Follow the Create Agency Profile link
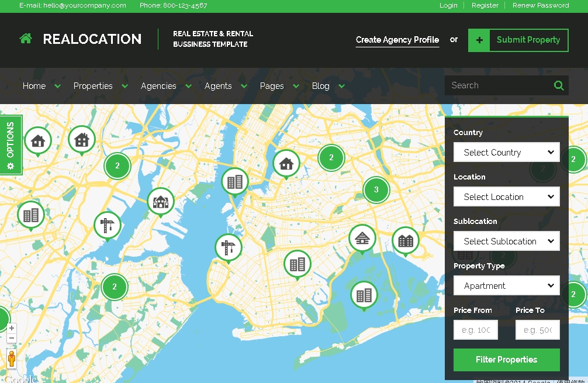Viewport: 588px width, 383px height. click(x=397, y=40)
